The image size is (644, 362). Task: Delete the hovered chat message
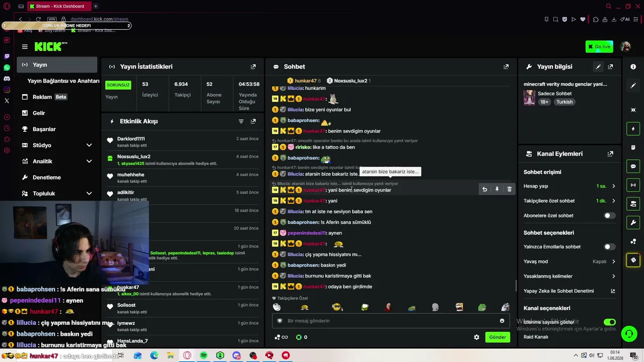[x=509, y=190]
